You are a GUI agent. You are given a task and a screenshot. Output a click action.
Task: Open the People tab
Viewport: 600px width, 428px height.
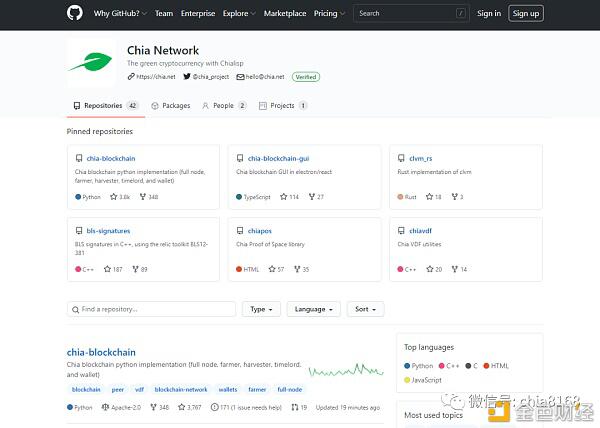222,105
